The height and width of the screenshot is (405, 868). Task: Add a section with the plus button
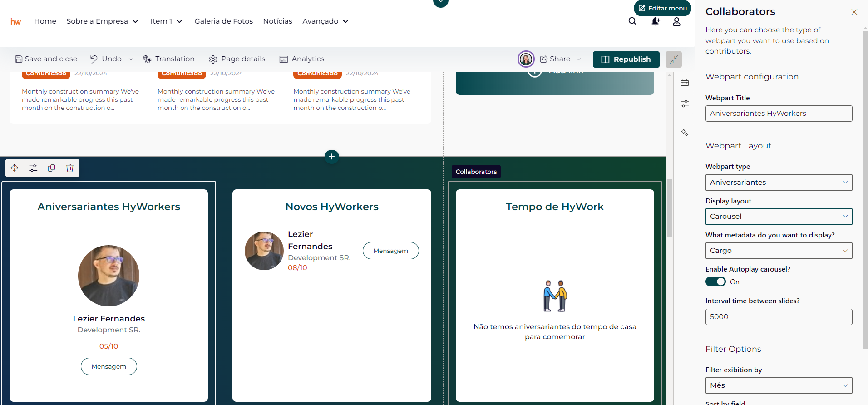coord(332,157)
